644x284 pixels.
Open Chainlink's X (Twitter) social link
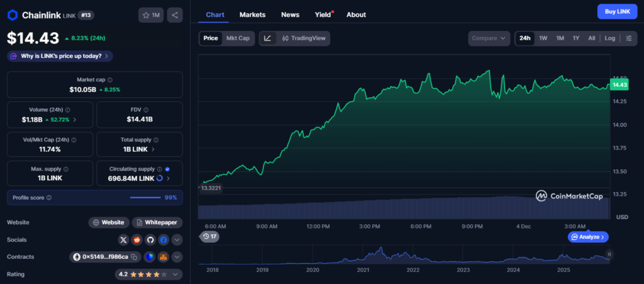point(123,240)
